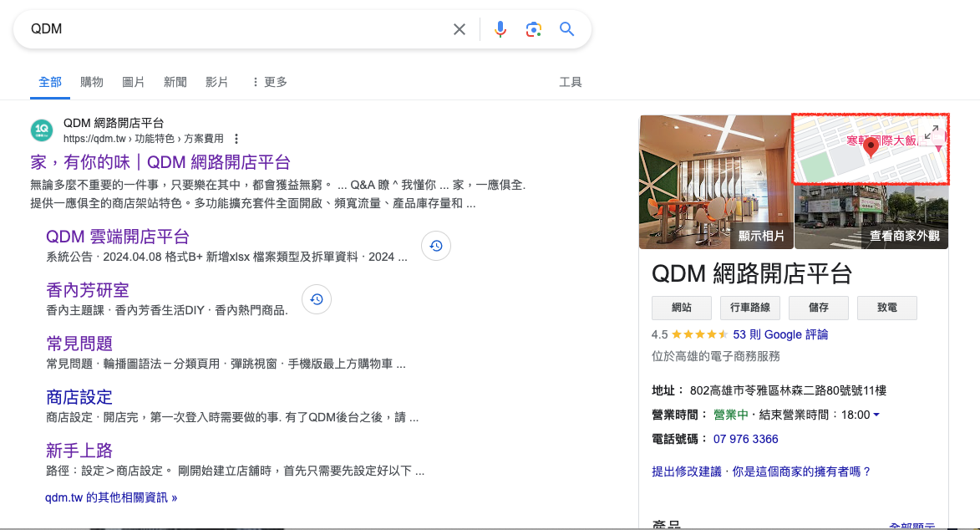
Task: Click the 位於高雄的電子商務服務 description text
Action: pos(716,357)
